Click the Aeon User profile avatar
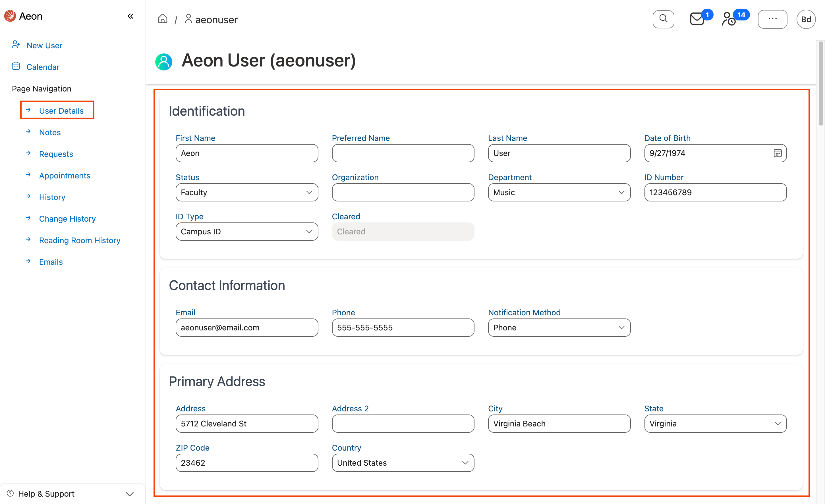 click(x=163, y=61)
